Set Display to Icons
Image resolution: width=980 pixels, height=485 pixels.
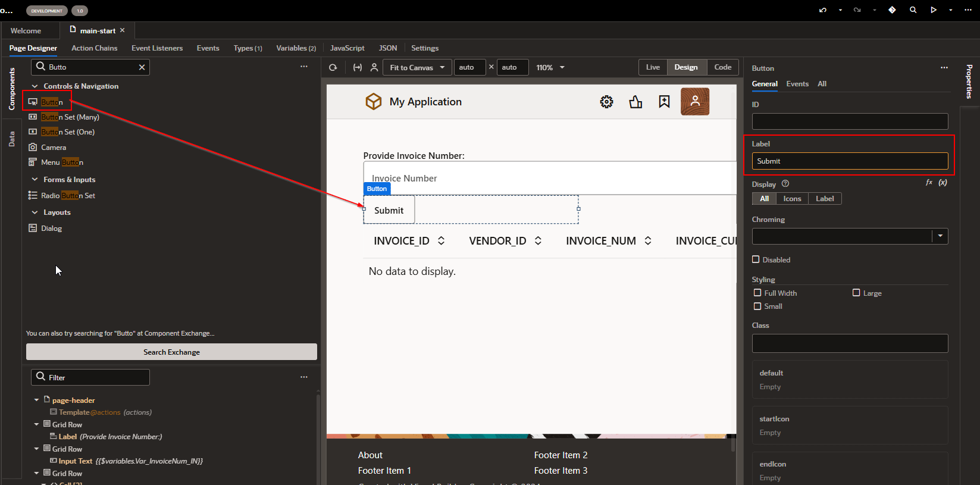(792, 199)
